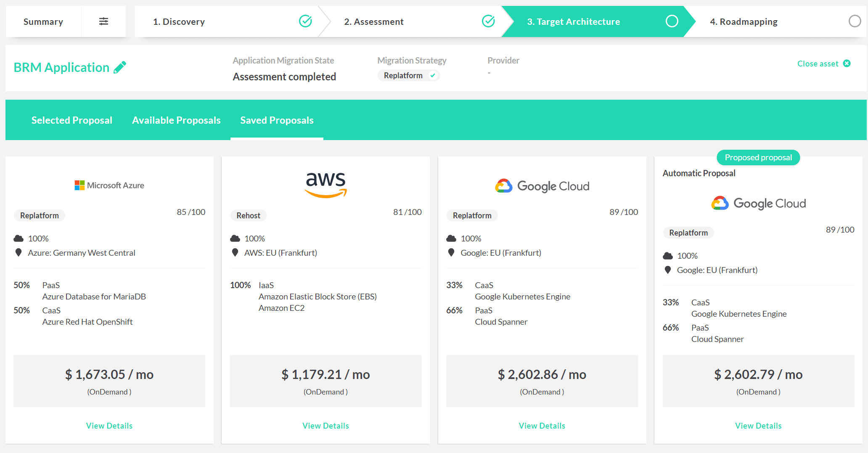Click location pin on 2,602.86 Google card
Screen dimensions: 868x453
click(451, 252)
